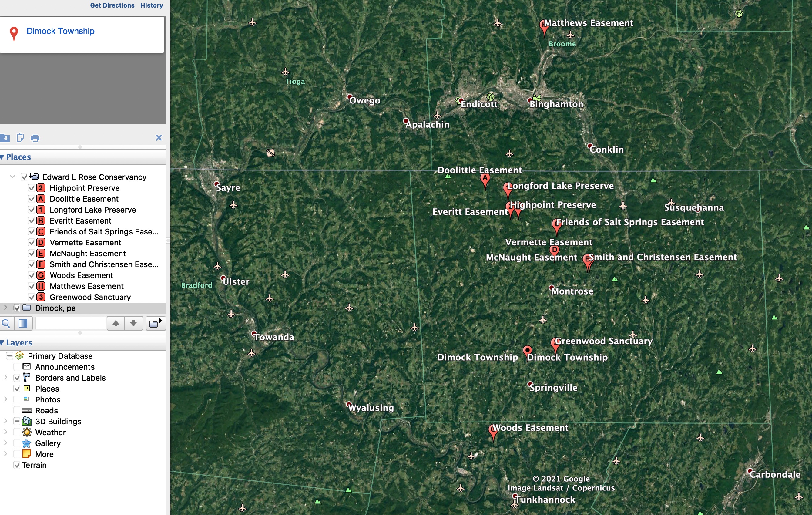Image resolution: width=812 pixels, height=515 pixels.
Task: Copy search results to clipboard
Action: tap(20, 138)
